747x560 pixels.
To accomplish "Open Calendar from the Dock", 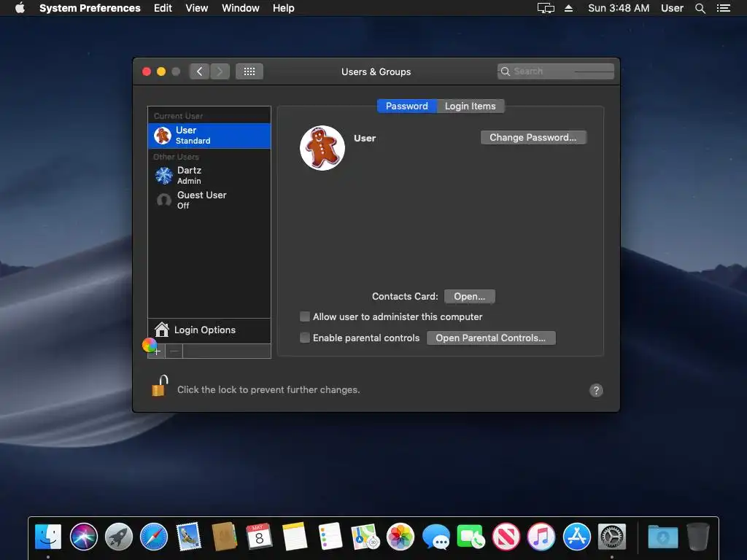I will pos(259,537).
